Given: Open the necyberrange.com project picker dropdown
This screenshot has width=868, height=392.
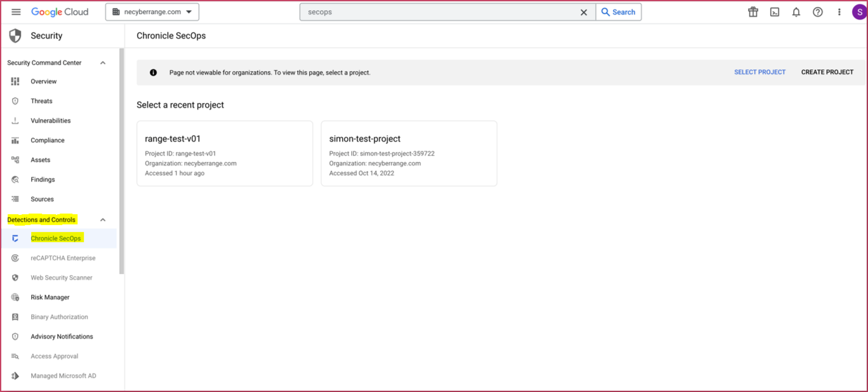Looking at the screenshot, I should 152,12.
